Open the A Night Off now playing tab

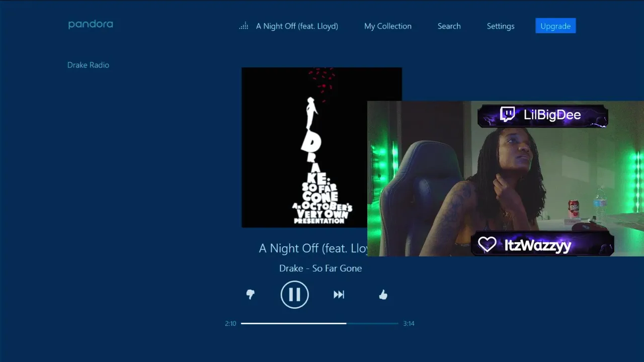[x=297, y=26]
